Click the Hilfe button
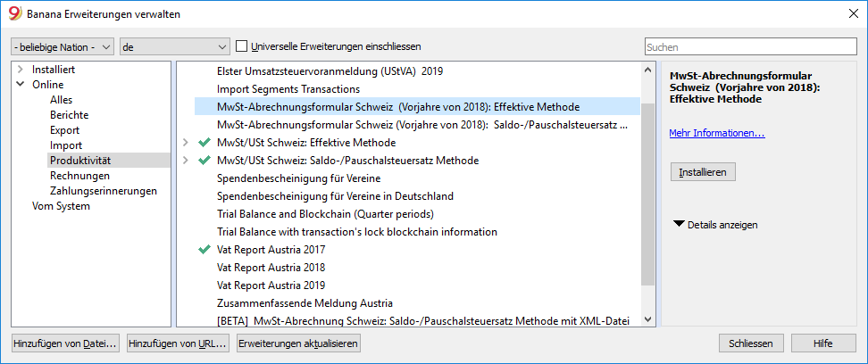Screen dimensions: 868x364 823,343
